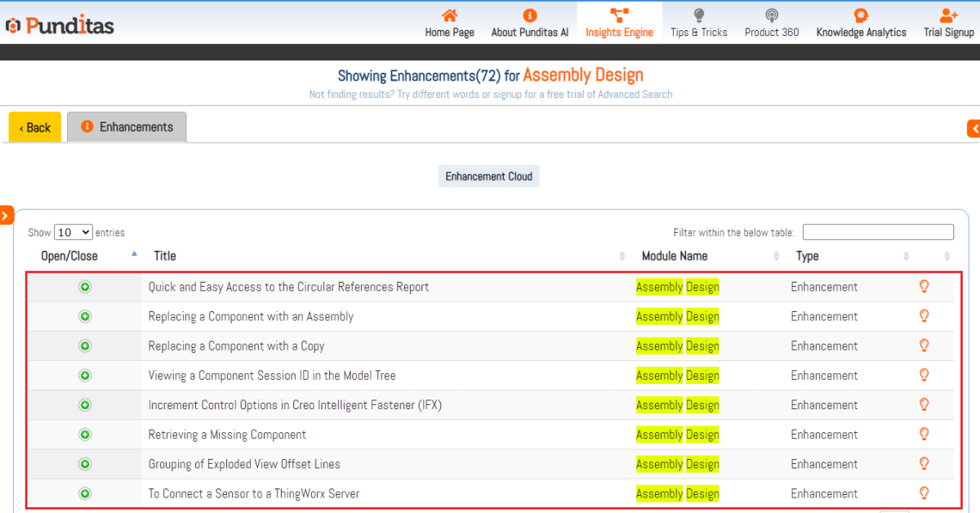Select the Home Page house icon
Image resolution: width=980 pixels, height=513 pixels.
(x=448, y=15)
